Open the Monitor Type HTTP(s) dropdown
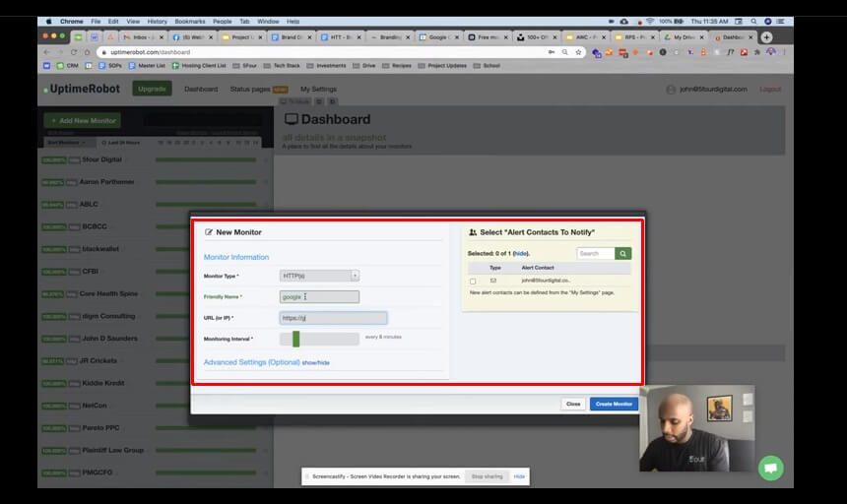The width and height of the screenshot is (847, 504). click(319, 276)
